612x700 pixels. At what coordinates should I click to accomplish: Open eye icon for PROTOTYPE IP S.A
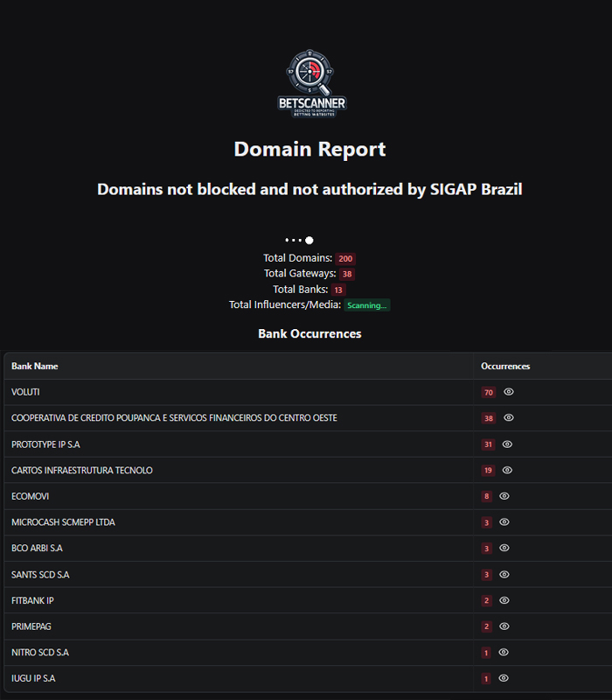point(507,444)
